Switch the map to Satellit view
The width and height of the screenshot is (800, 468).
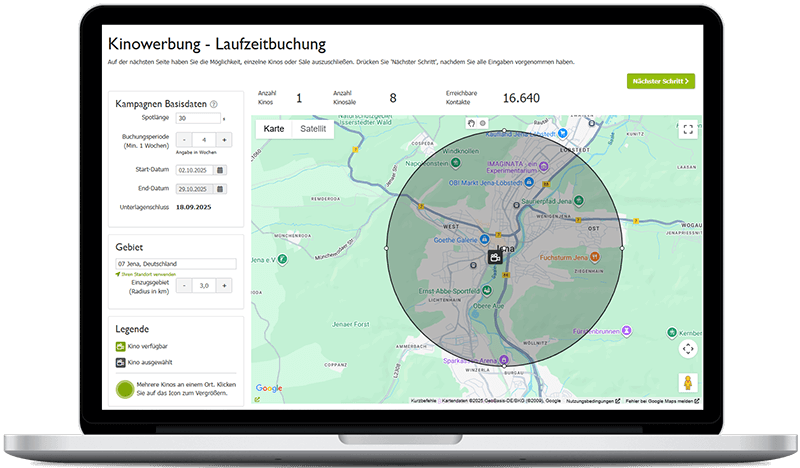[313, 129]
